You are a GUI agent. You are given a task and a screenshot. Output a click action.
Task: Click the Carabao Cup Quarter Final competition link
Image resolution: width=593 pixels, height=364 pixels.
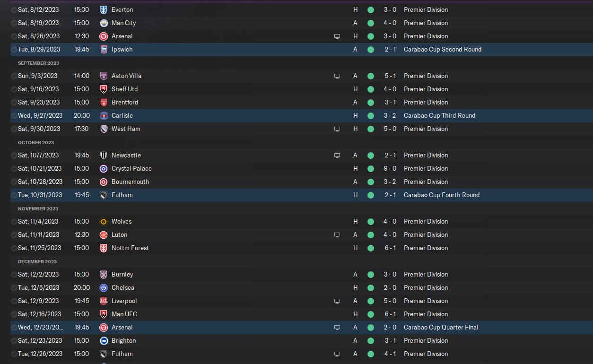pos(441,327)
